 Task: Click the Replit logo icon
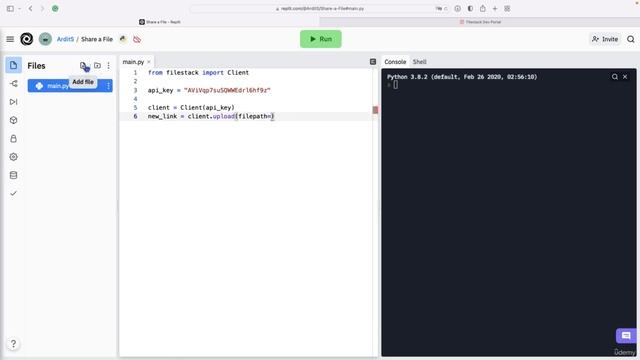[x=27, y=39]
